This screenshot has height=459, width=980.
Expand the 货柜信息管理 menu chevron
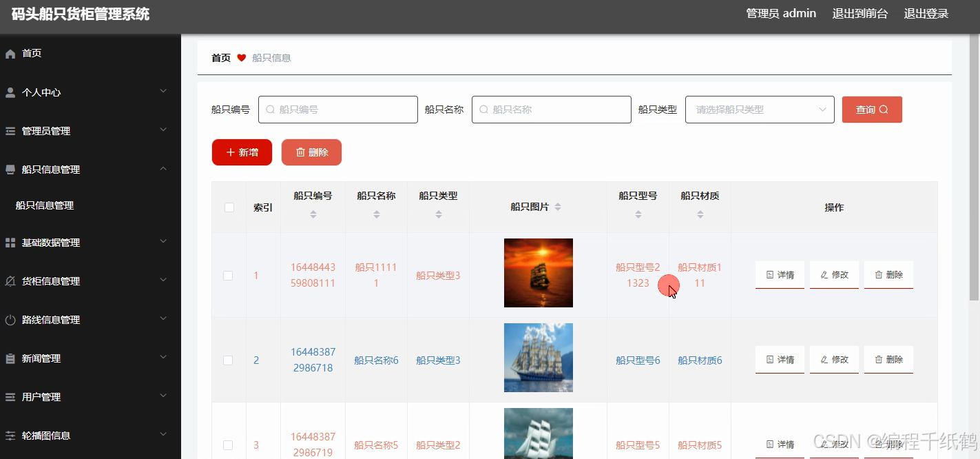click(163, 280)
